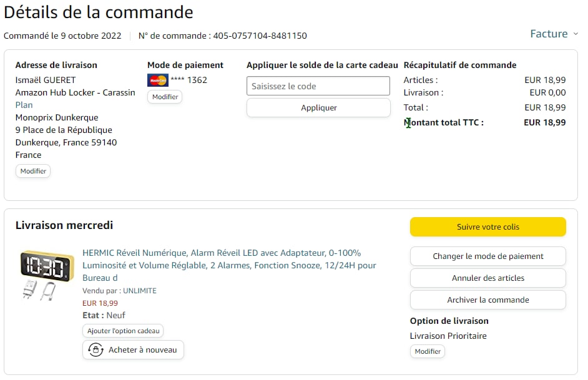Image resolution: width=588 pixels, height=380 pixels.
Task: Click Modifier under Mode de paiement
Action: [165, 97]
